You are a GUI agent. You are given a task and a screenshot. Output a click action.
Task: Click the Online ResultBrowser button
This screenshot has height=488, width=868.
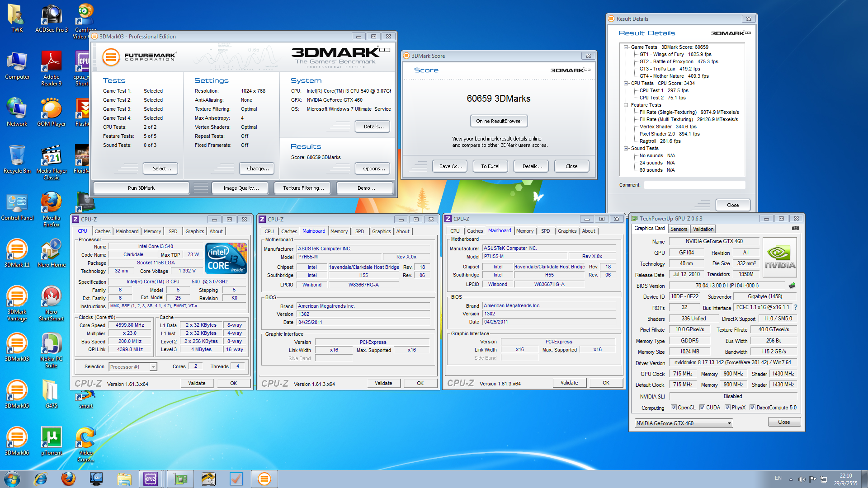pos(499,121)
